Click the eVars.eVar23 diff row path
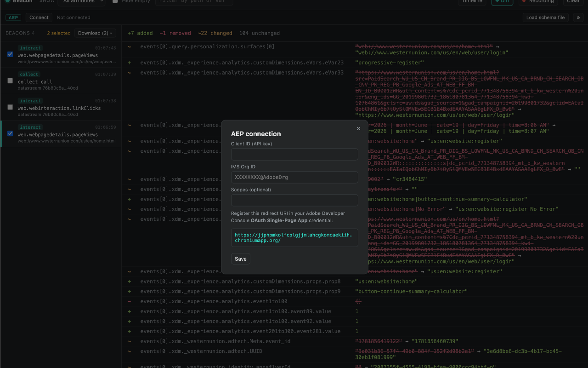Image resolution: width=588 pixels, height=368 pixels. 242,63
